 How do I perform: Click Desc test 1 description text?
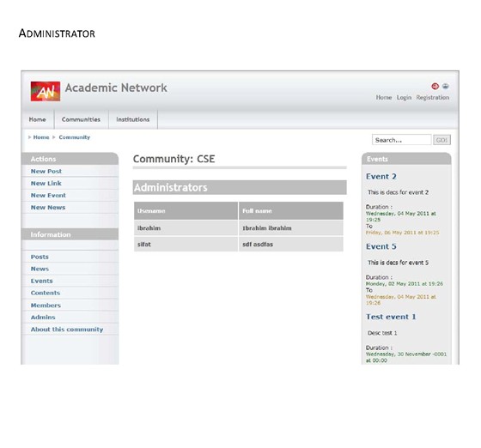click(382, 333)
